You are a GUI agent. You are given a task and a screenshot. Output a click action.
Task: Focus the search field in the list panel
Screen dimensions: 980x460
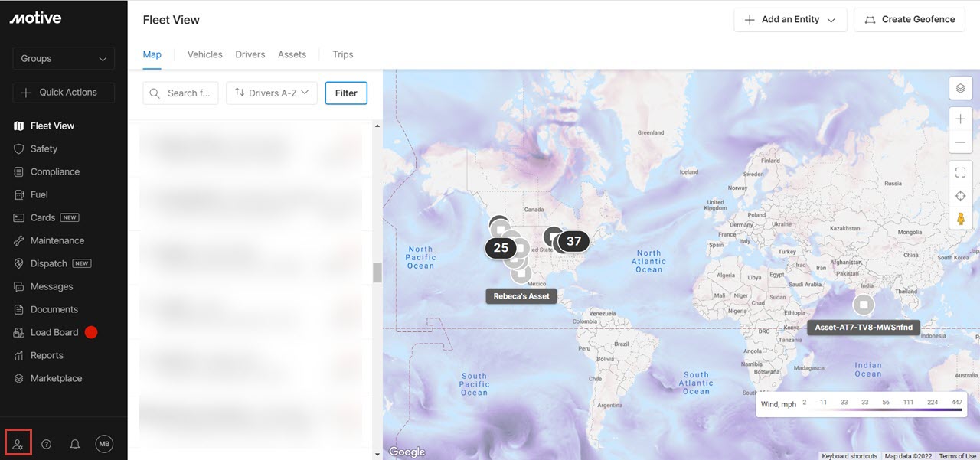point(181,93)
